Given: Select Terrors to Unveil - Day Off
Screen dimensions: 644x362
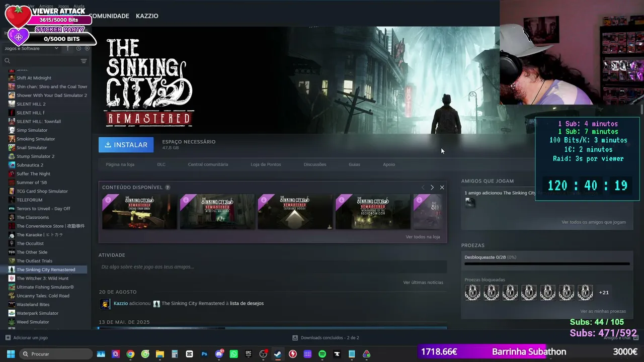Looking at the screenshot, I should [43, 209].
